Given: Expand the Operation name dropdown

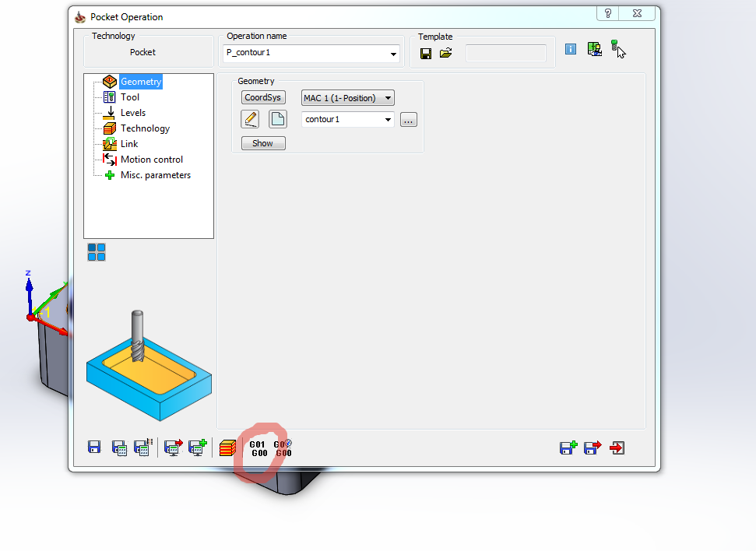Looking at the screenshot, I should (393, 54).
